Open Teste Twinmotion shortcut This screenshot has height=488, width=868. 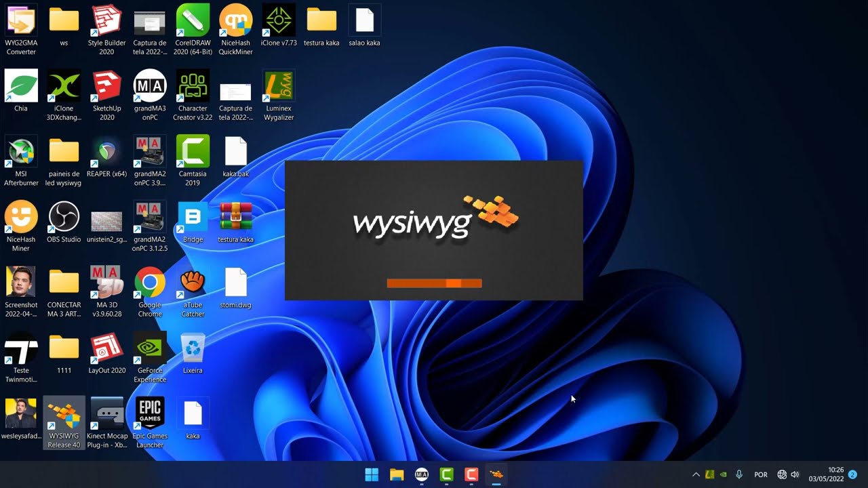[x=21, y=358]
